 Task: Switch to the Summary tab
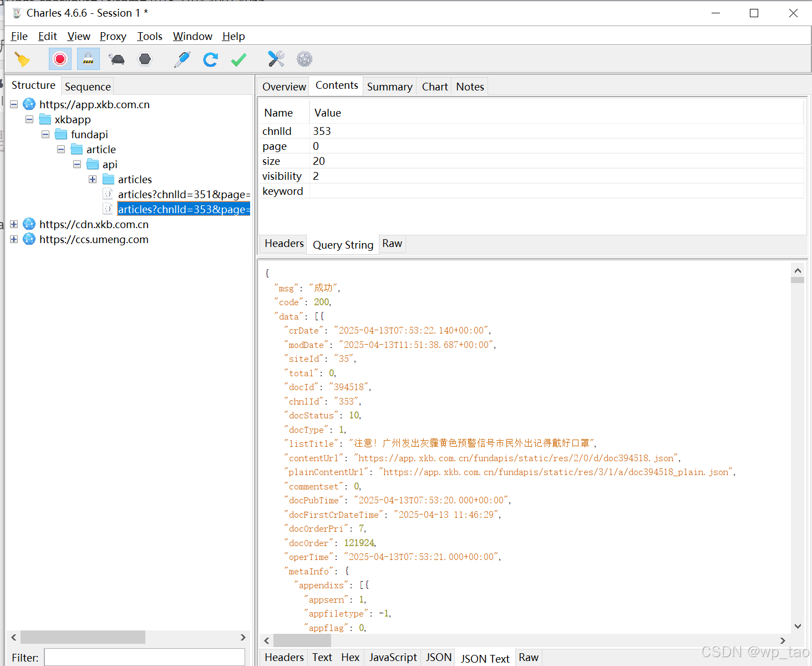[x=389, y=87]
